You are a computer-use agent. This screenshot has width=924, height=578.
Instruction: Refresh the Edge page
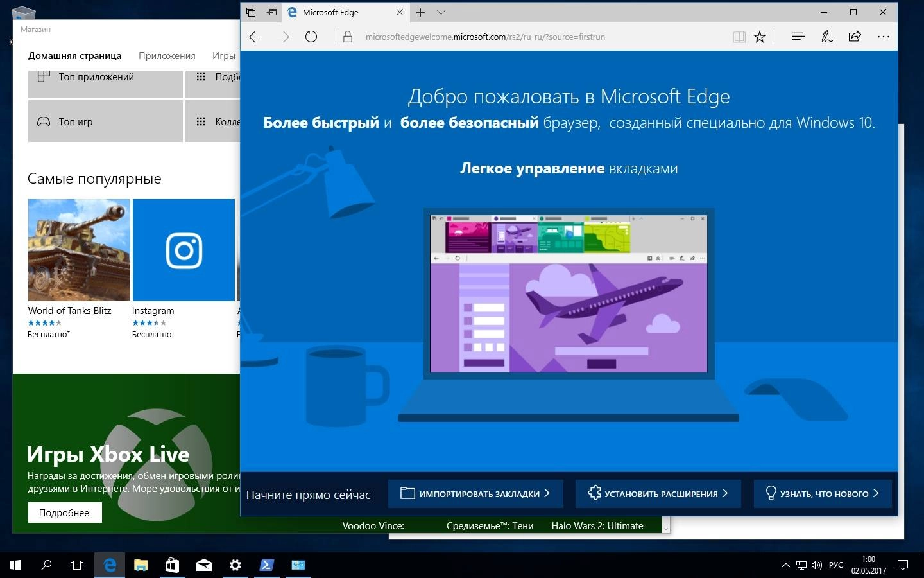[311, 37]
